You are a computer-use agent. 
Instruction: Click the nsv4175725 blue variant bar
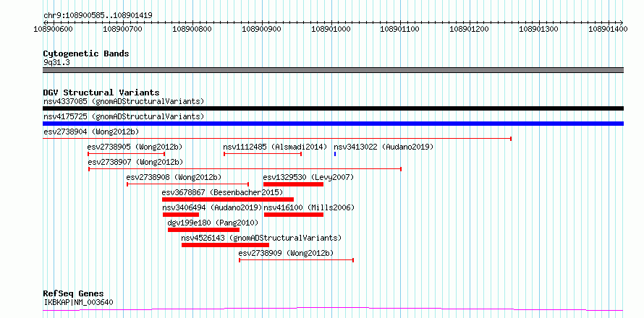tap(333, 124)
